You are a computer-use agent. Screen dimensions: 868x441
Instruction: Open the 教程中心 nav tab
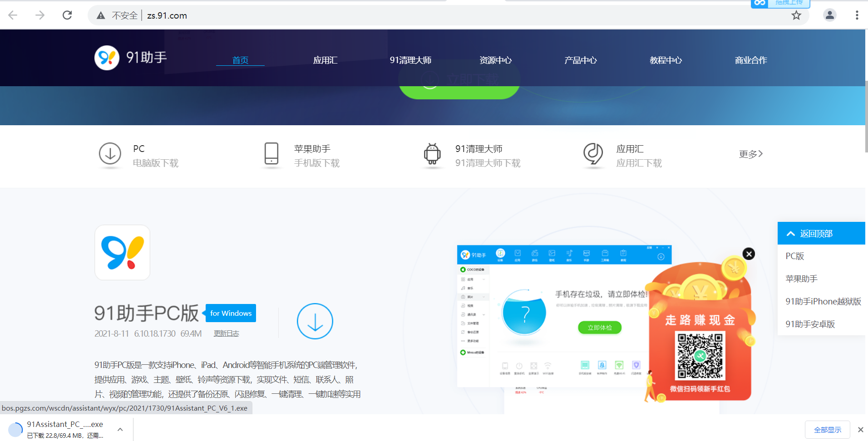pos(666,60)
